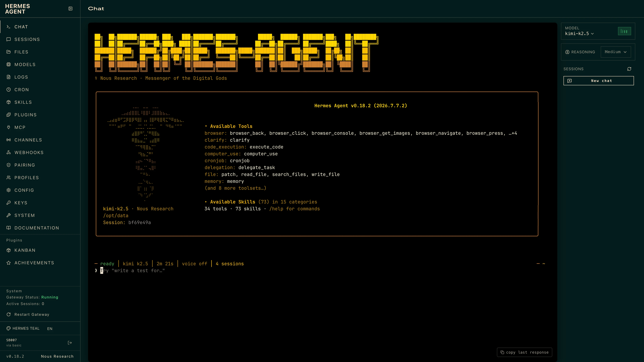
Task: Click the Webhooks icon
Action: tap(9, 152)
